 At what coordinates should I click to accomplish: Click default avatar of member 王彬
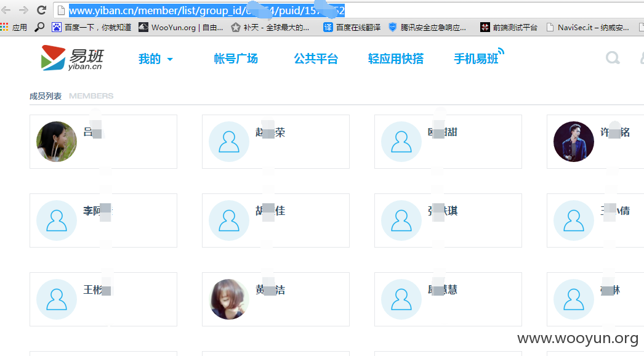57,299
